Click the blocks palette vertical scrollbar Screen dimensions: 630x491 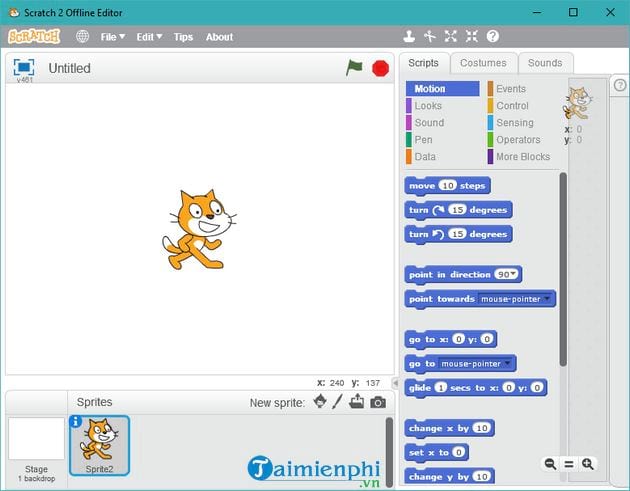[x=563, y=269]
